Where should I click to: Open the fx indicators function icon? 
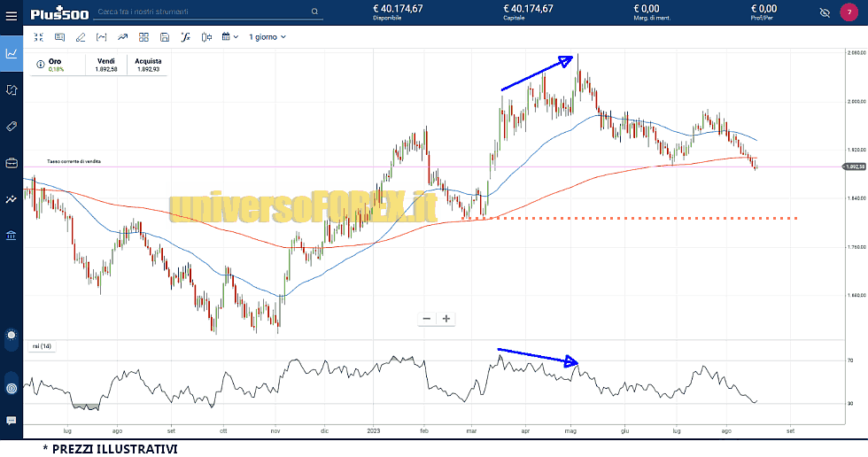[186, 37]
